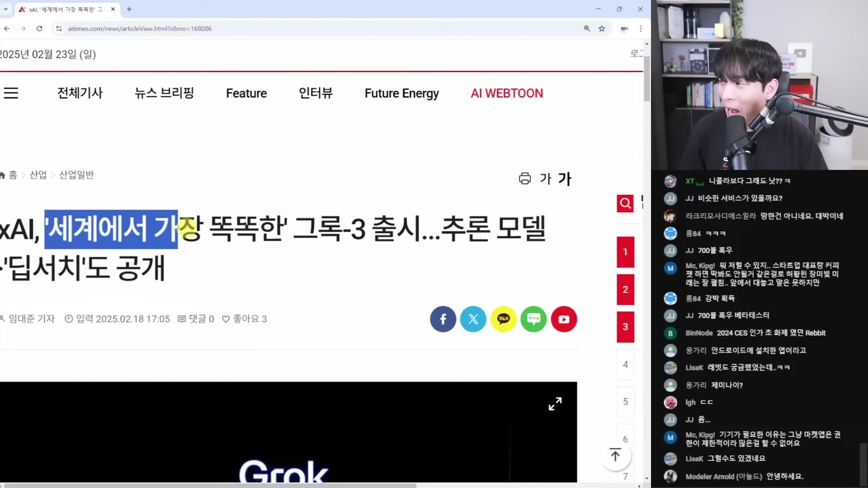Share article on X
This screenshot has height=488, width=868.
click(x=473, y=319)
